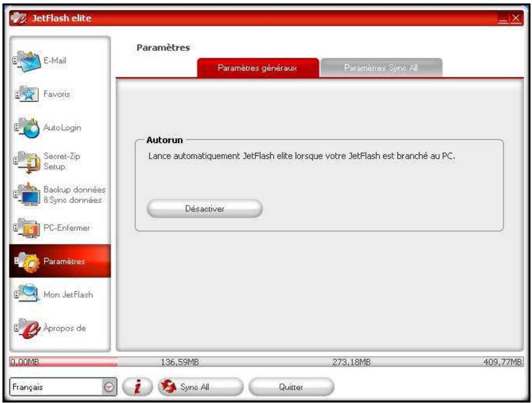Select the AutoLogin globe icon

[x=27, y=128]
